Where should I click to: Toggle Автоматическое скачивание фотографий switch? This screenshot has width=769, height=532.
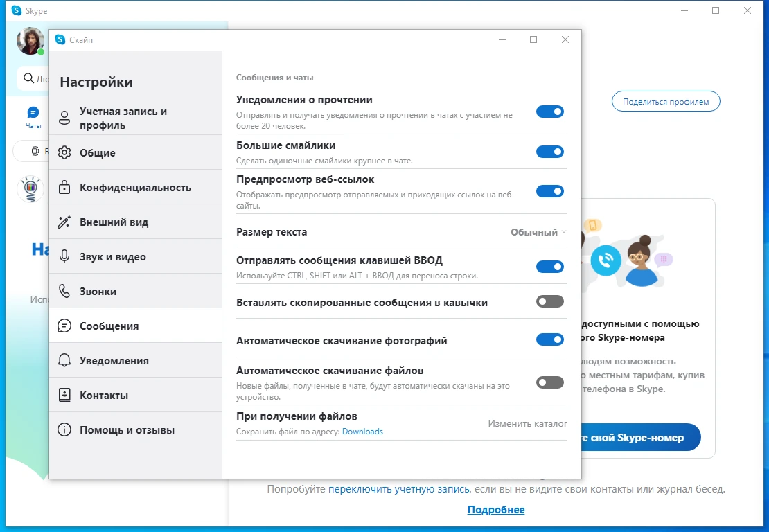click(x=550, y=339)
